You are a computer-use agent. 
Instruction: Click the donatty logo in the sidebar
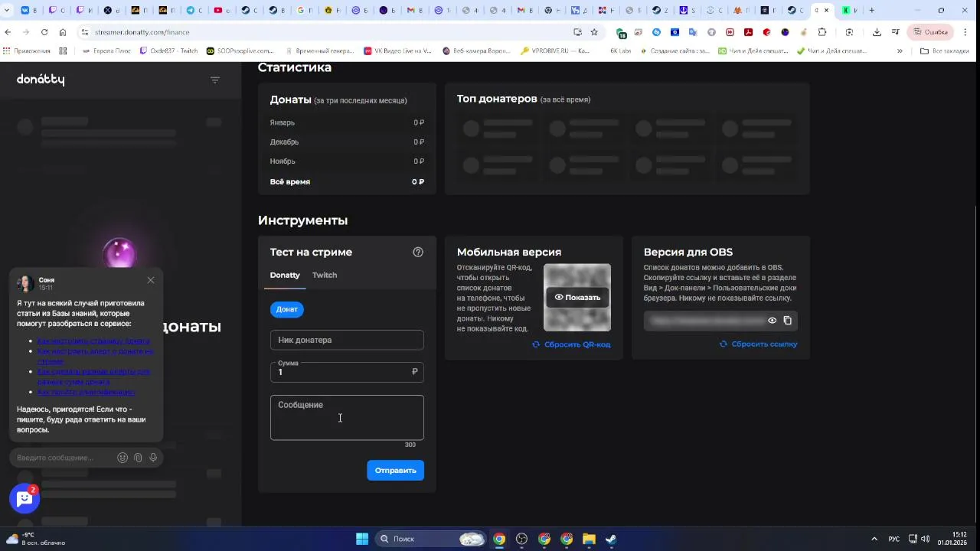click(41, 80)
